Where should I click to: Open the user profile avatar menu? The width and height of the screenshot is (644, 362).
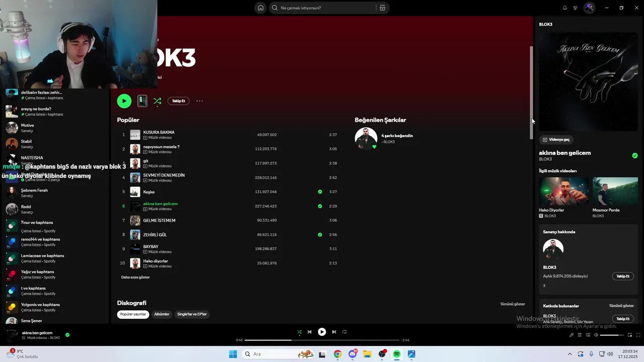coord(589,8)
